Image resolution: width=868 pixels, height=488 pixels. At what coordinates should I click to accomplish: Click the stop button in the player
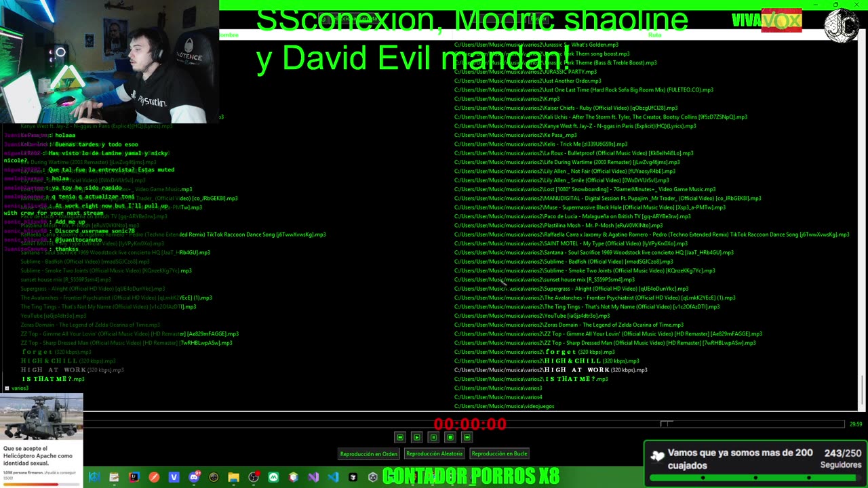(450, 437)
